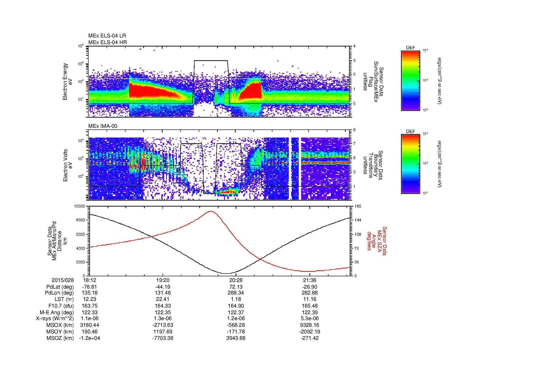Click the F10.7 value "164.90"
This screenshot has height=392, width=555.
[236, 306]
